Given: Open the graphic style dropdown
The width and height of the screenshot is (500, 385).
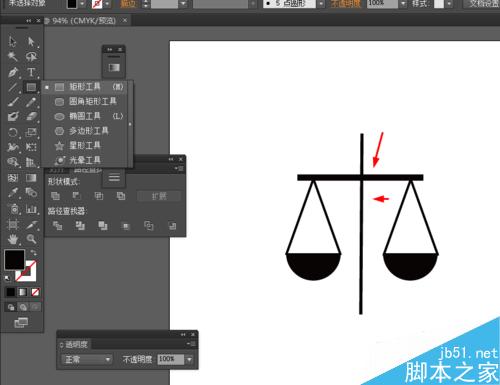Looking at the screenshot, I should [x=449, y=4].
